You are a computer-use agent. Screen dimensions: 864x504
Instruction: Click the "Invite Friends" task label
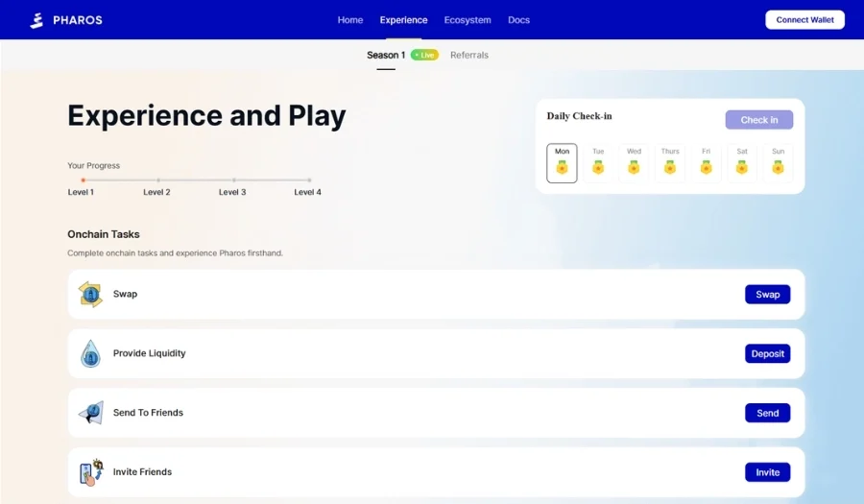(142, 472)
